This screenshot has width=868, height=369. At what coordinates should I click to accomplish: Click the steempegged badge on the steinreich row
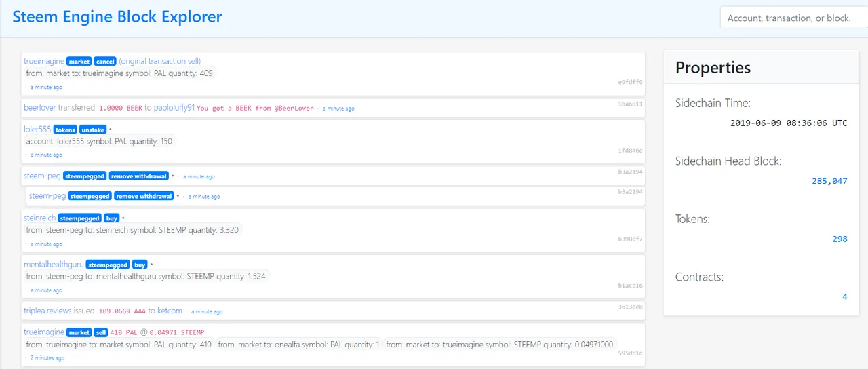click(79, 218)
